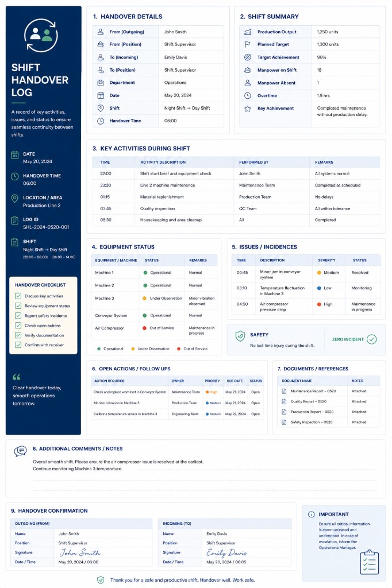Click the document icon for Maintenance Report – 0520
The image size is (392, 588).
285,391
